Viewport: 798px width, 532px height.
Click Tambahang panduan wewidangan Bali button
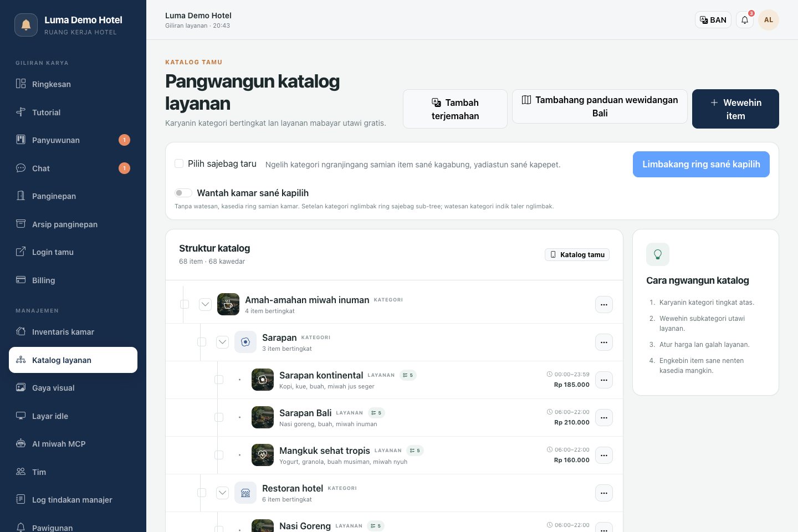pos(600,106)
